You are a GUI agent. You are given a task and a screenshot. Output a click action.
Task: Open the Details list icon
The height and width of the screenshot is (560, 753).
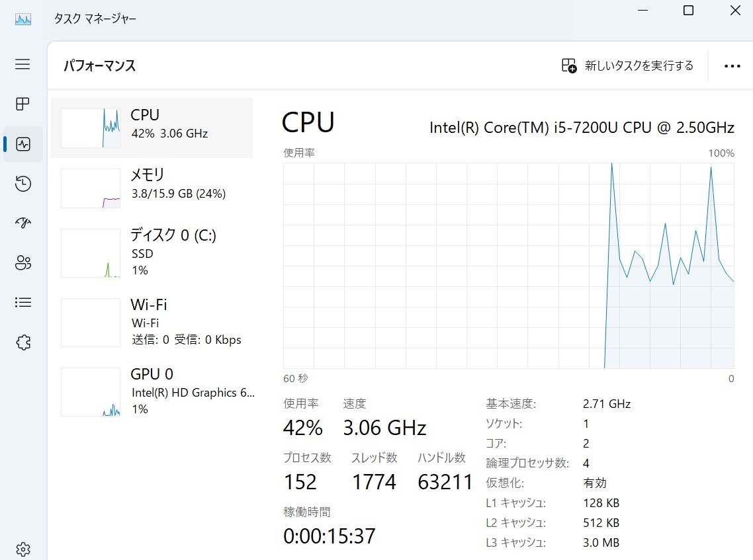[23, 303]
